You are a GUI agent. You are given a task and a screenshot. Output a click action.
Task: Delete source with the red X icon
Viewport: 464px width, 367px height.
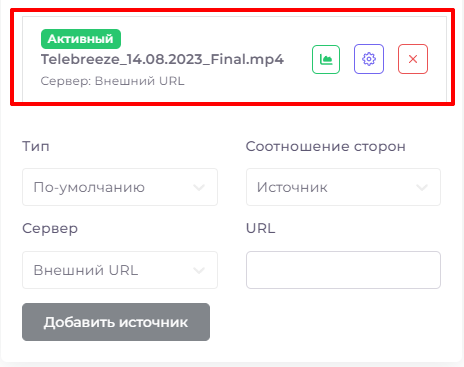pyautogui.click(x=413, y=59)
